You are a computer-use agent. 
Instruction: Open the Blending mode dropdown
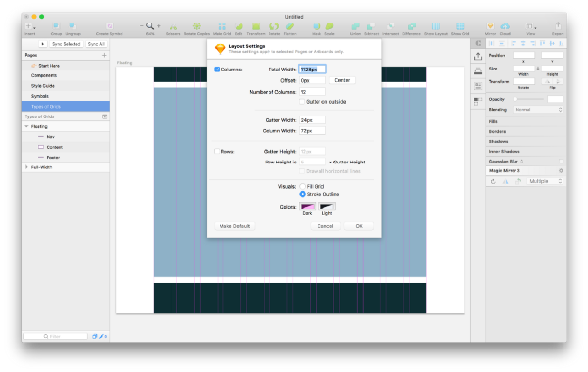[x=538, y=110]
